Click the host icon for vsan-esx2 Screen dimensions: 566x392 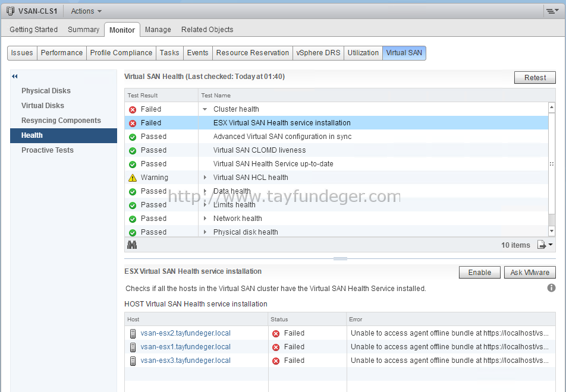(133, 334)
